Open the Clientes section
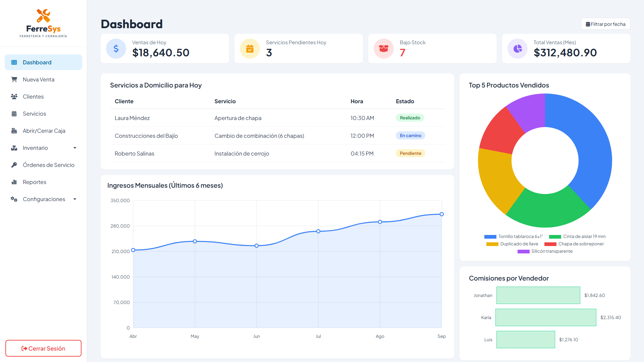The height and width of the screenshot is (362, 644). pyautogui.click(x=43, y=97)
